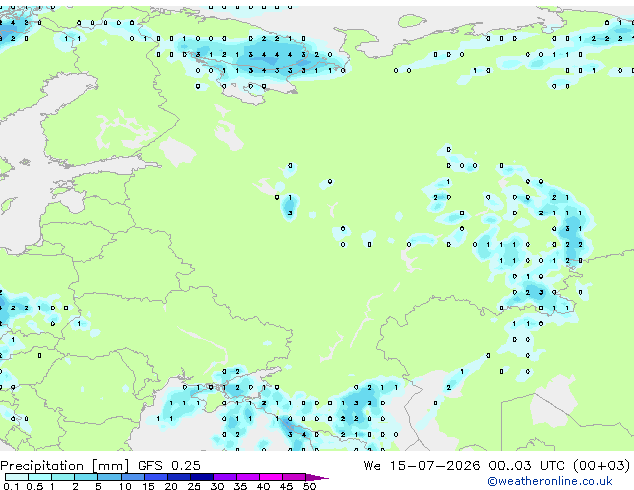Click the 15–20 mm legend color swatch
The image size is (634, 490).
click(x=156, y=477)
